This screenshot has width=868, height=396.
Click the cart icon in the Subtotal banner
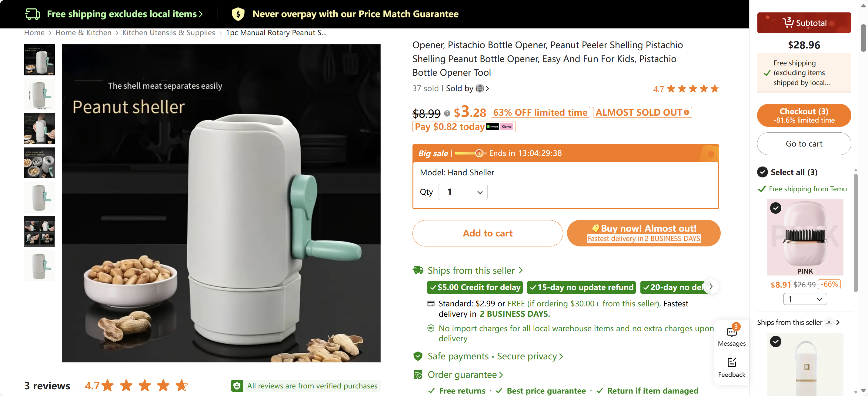pos(789,22)
